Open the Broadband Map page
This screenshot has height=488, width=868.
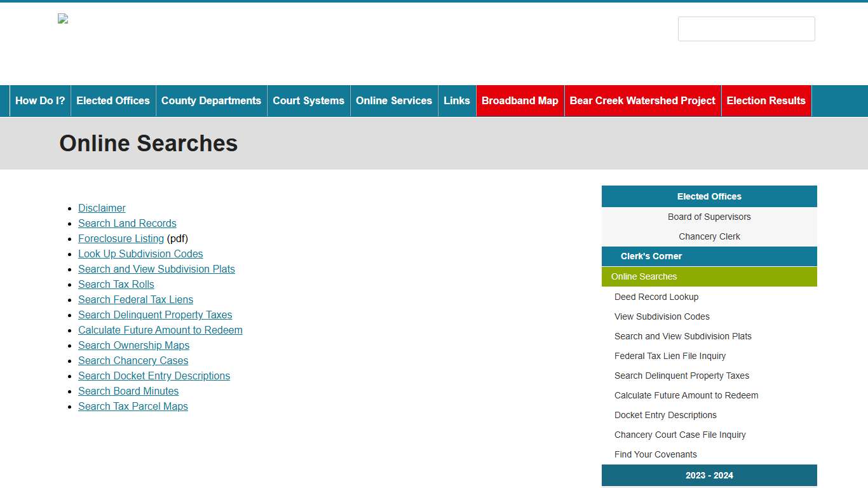520,100
